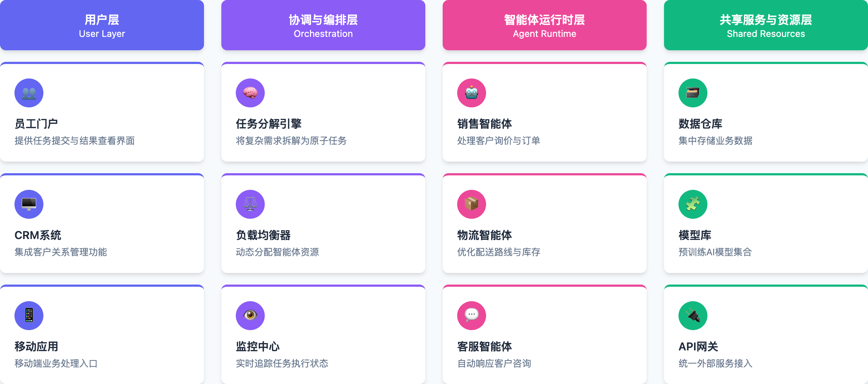Click the 负载均衡器 scales icon
This screenshot has height=384, width=868.
250,204
